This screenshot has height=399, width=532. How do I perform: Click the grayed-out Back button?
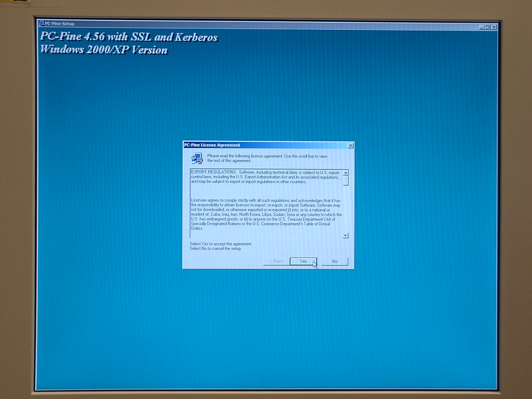click(276, 261)
